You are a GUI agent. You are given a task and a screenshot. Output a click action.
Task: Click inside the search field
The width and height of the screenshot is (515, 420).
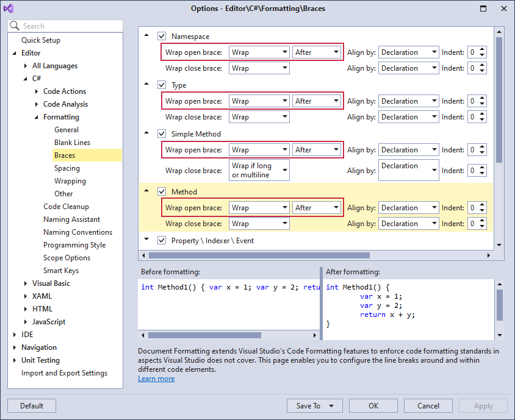tap(67, 26)
